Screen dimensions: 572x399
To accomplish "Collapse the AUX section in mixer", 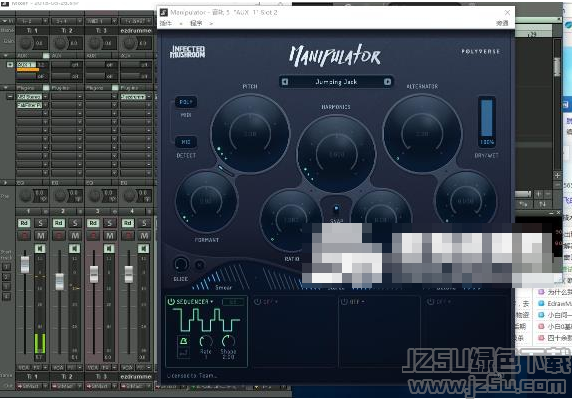I will coord(5,56).
